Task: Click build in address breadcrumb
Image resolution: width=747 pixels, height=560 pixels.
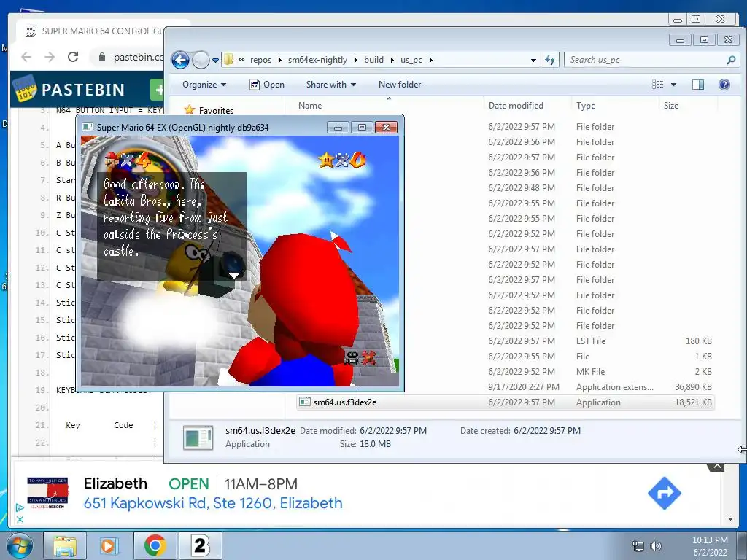Action: (374, 60)
